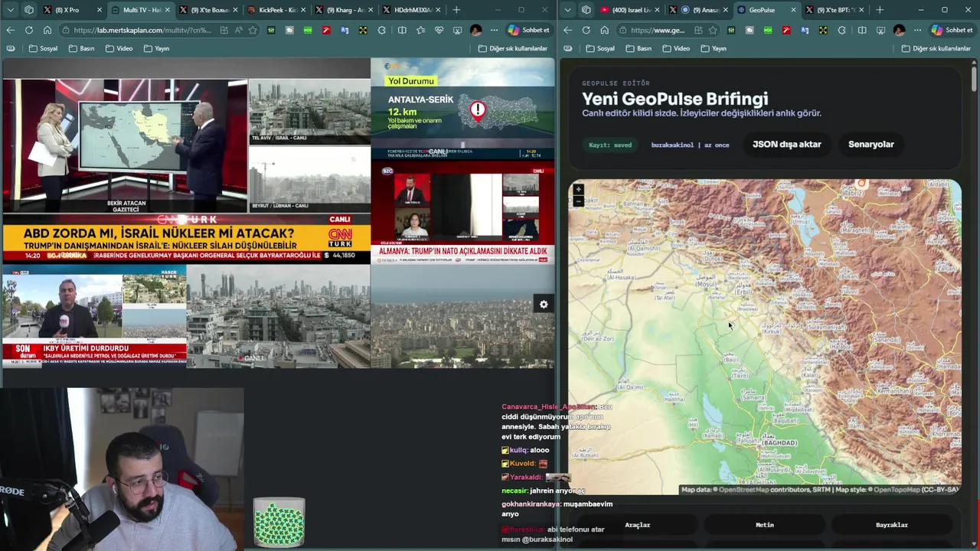Zoom in on the GeoPulse map
Viewport: 980px width, 551px height.
tap(578, 189)
